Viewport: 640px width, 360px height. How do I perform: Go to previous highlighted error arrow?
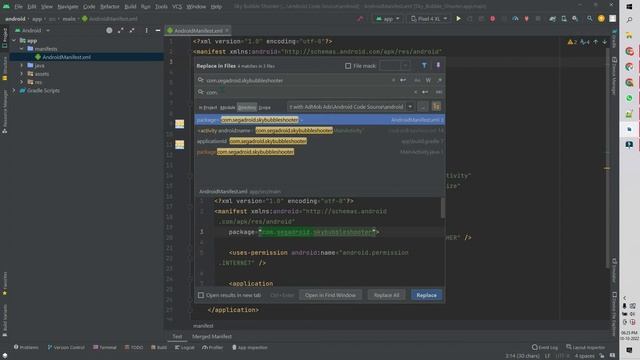point(596,42)
